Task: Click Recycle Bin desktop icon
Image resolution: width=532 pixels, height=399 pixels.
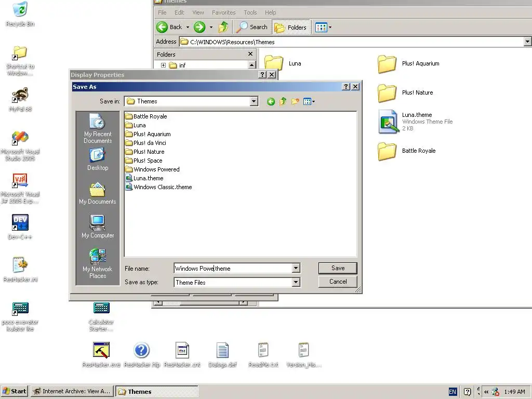Action: pyautogui.click(x=20, y=14)
